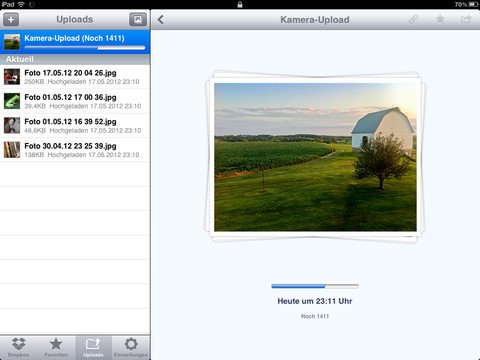Tap the Kamera-Upload title in the header
This screenshot has width=480, height=360.
[315, 20]
